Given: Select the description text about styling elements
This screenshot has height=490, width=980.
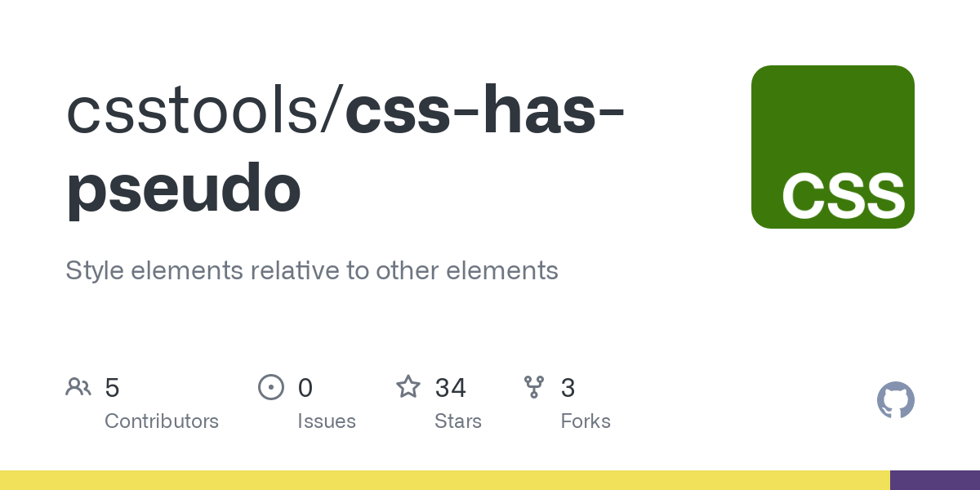Looking at the screenshot, I should tap(312, 270).
